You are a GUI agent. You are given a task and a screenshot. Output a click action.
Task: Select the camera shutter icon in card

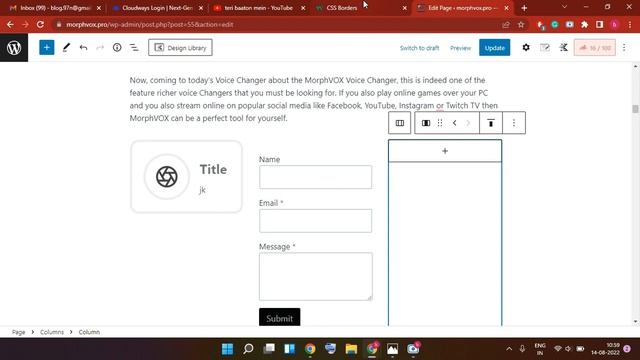pos(167,176)
